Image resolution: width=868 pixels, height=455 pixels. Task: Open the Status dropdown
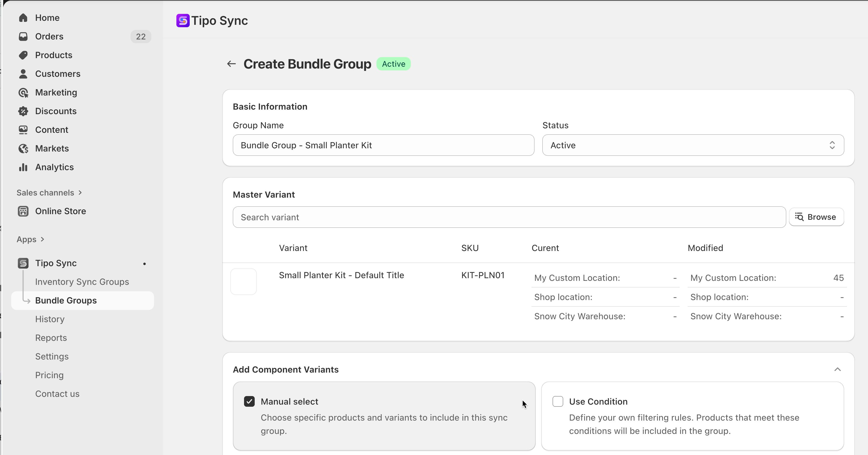pyautogui.click(x=693, y=145)
